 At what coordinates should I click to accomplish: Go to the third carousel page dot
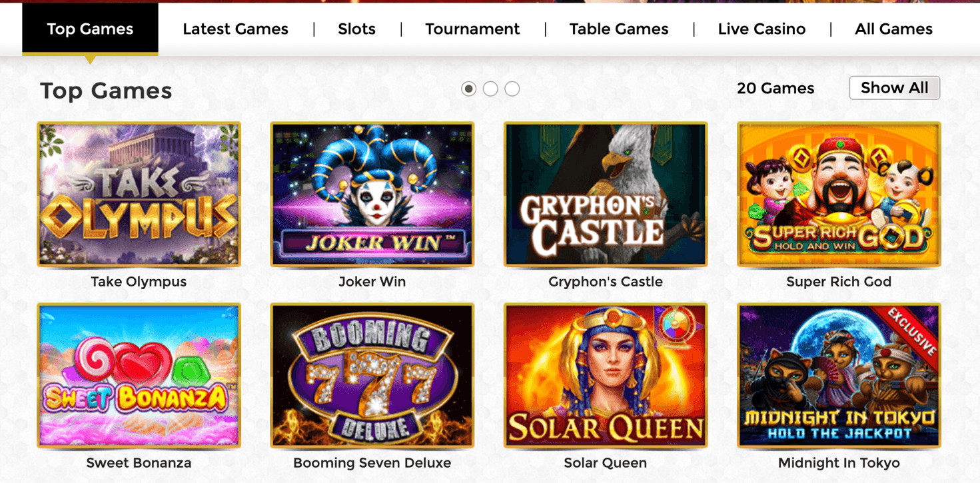click(512, 89)
